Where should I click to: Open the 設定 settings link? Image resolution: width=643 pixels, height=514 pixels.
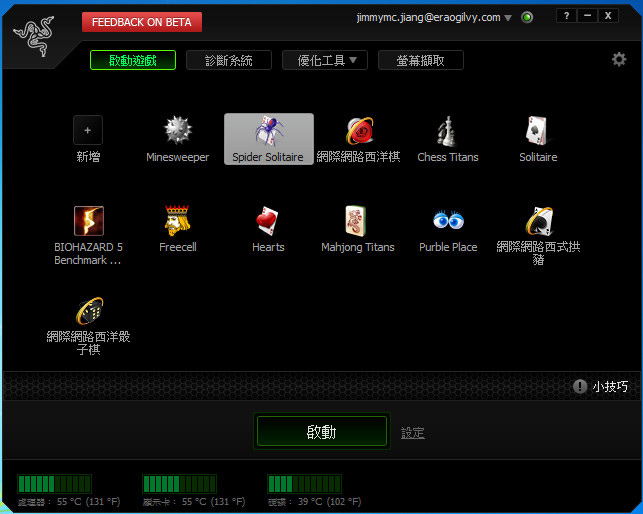coord(413,433)
